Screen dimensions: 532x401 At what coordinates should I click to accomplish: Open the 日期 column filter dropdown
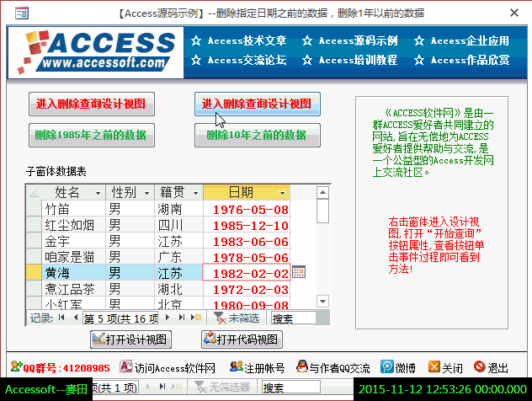tap(282, 193)
